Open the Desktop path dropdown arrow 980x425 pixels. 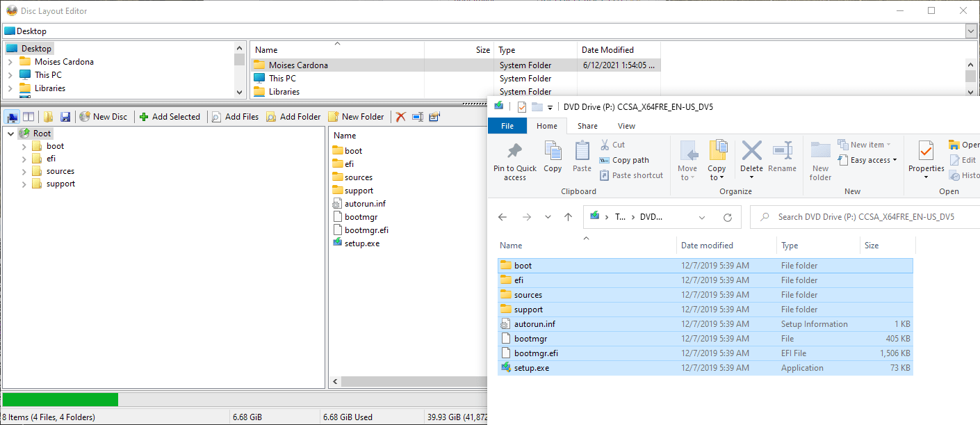971,31
